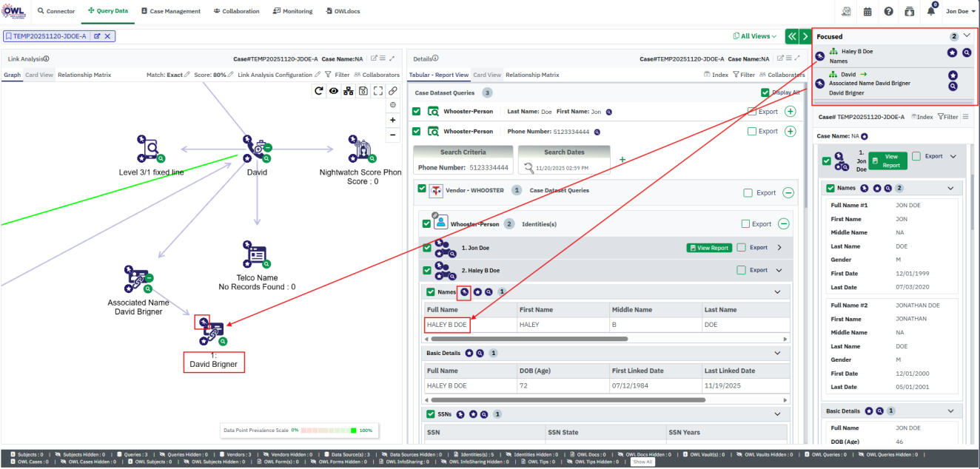This screenshot has height=469, width=980.
Task: Open the notifications bell icon
Action: pos(930,12)
